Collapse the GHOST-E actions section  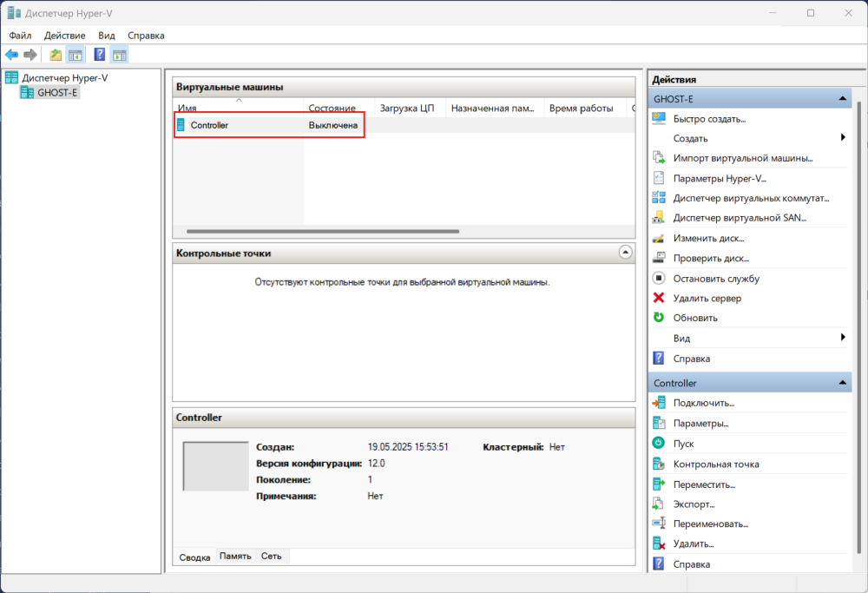[x=843, y=99]
